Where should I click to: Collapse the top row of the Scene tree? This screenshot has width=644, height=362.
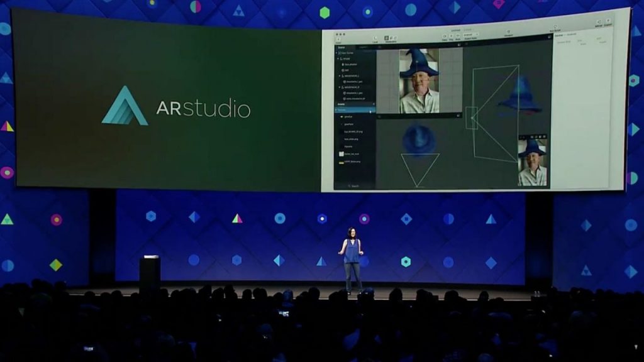coord(337,53)
